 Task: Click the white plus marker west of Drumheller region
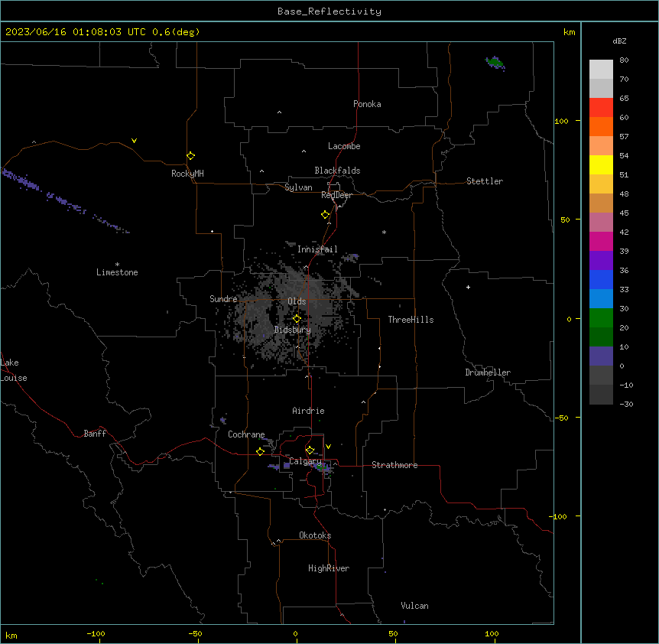pyautogui.click(x=468, y=287)
